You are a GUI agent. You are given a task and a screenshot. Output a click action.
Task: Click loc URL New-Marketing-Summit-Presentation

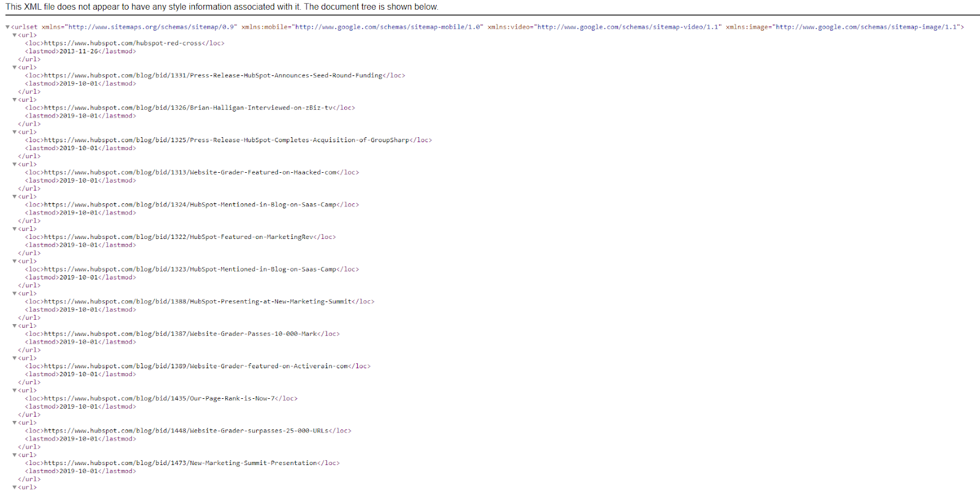point(181,463)
